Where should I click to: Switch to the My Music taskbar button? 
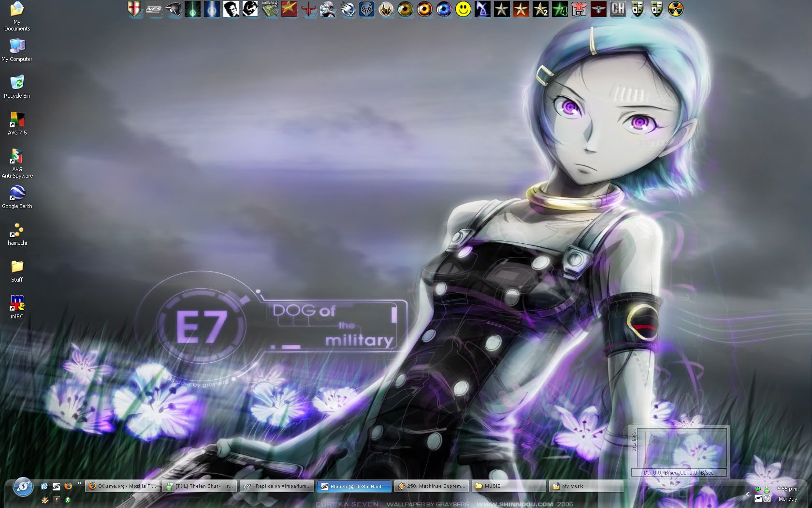[x=586, y=486]
